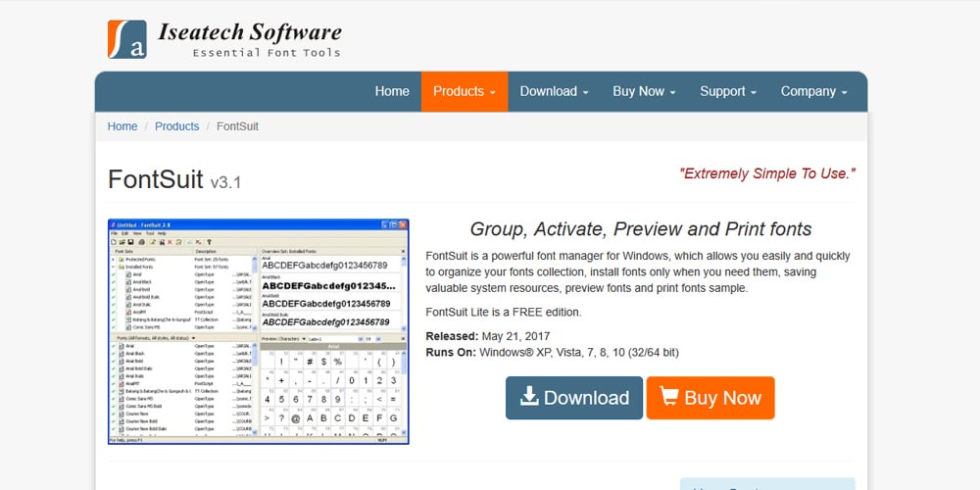Expand the Products dropdown menu
The height and width of the screenshot is (490, 980).
point(465,91)
